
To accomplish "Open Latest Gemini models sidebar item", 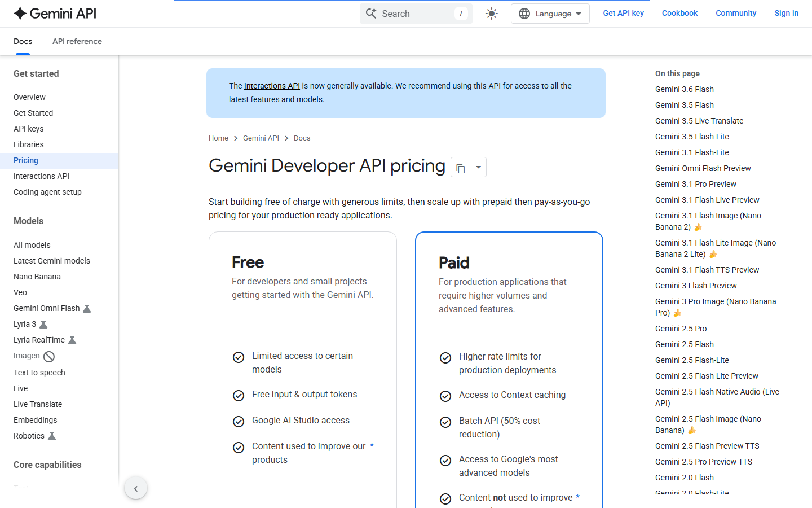I will pos(52,261).
